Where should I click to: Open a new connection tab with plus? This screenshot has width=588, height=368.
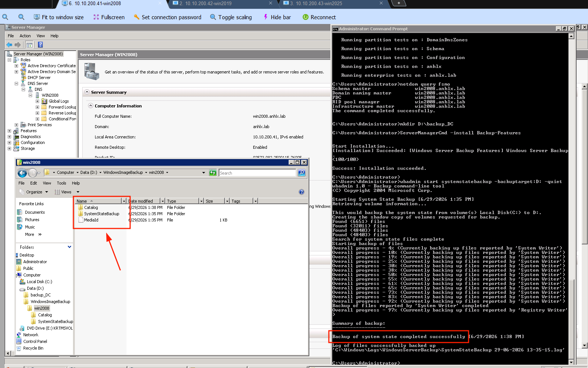coord(399,3)
